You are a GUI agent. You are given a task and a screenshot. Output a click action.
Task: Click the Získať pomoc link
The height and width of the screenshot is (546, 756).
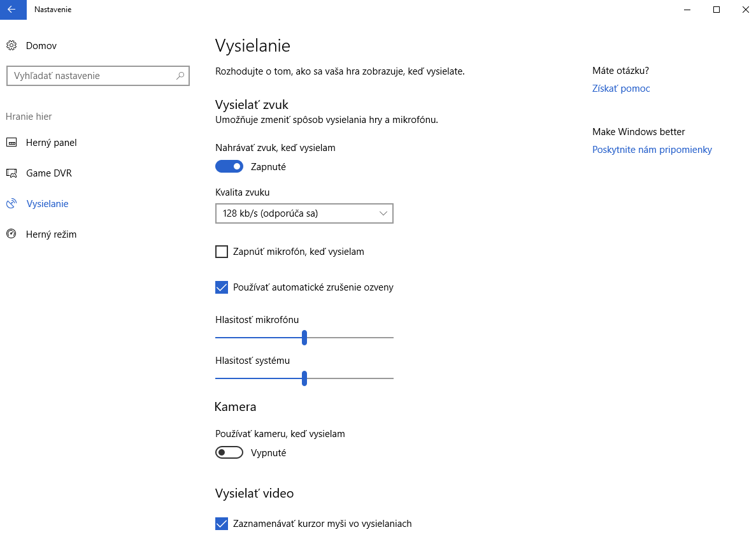(x=621, y=89)
